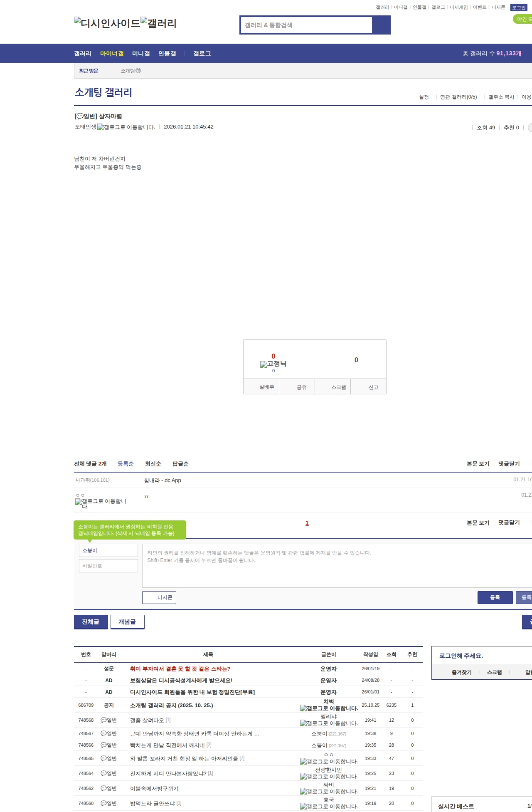Open gallog icon below writer 치벅
532x812 pixels.
329,708
